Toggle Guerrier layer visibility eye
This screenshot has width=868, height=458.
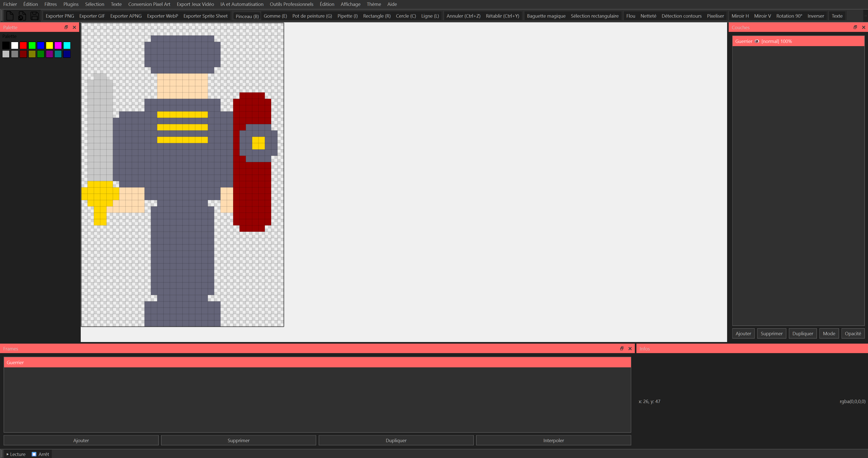[757, 41]
